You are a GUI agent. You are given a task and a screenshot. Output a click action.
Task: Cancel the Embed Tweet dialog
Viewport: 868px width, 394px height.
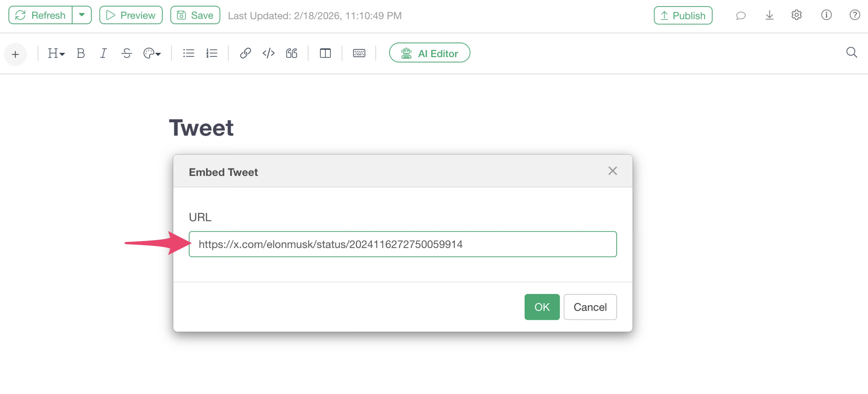pos(590,307)
